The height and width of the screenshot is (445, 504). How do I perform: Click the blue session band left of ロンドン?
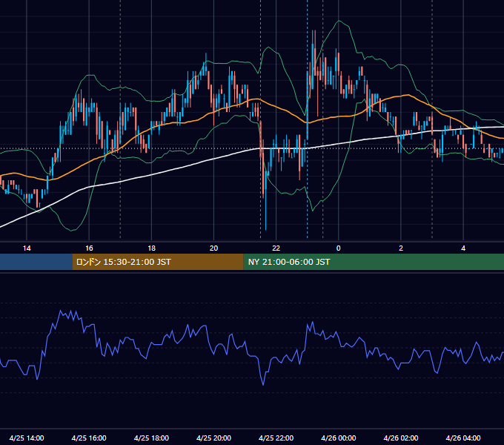pos(36,262)
